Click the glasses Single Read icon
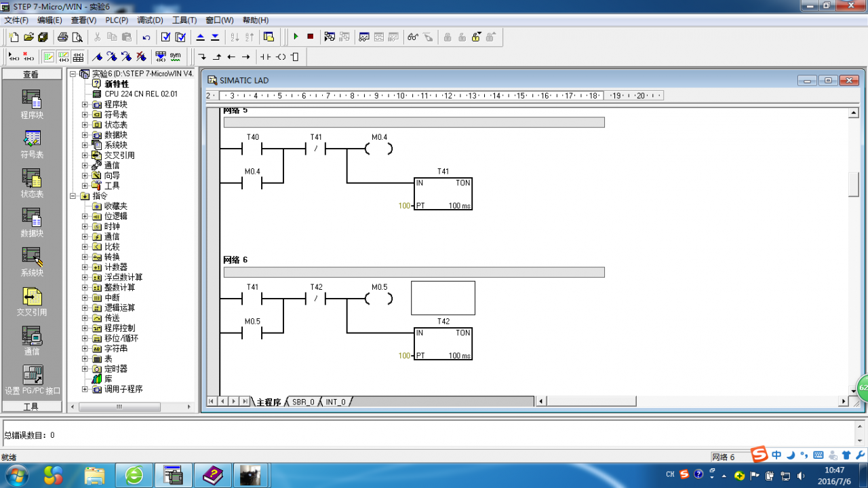 413,37
